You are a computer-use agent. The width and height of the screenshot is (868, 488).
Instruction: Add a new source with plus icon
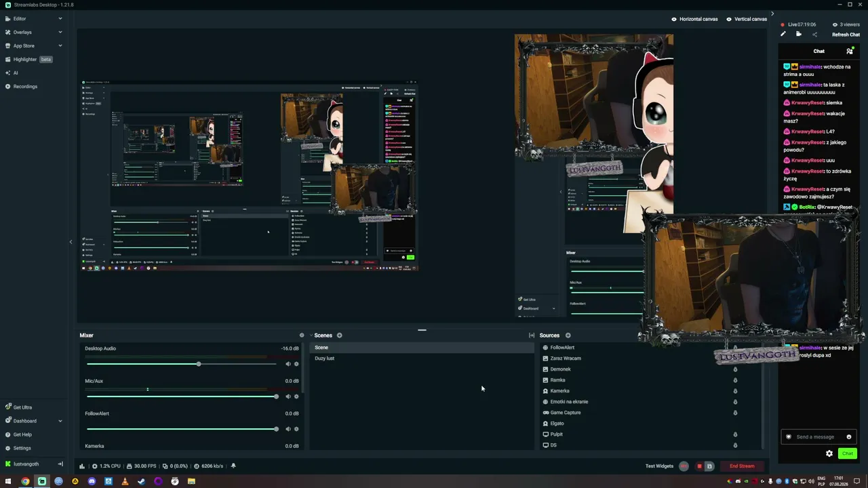[x=568, y=335]
